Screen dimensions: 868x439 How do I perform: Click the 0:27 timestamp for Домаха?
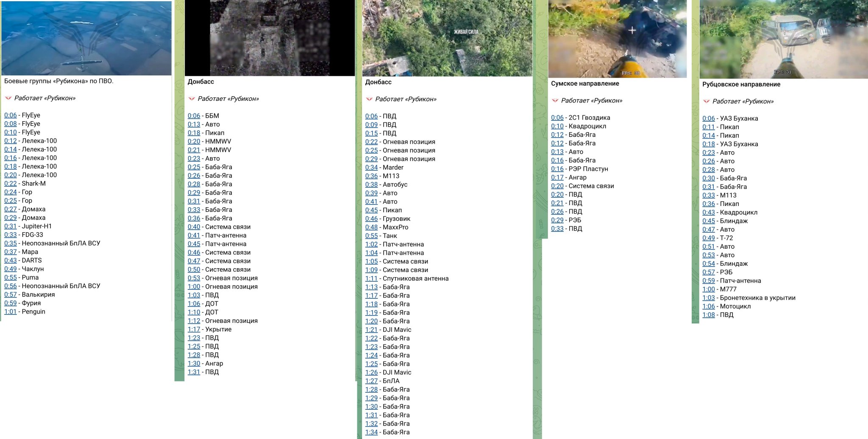(x=11, y=209)
